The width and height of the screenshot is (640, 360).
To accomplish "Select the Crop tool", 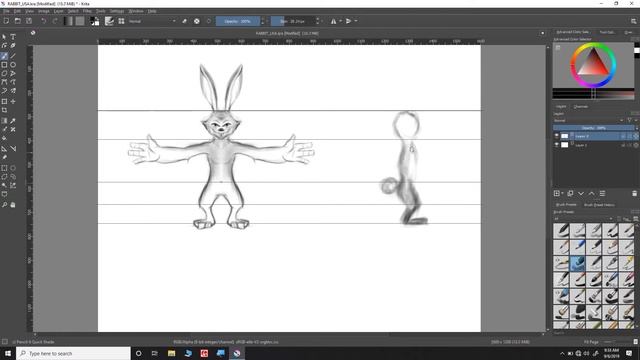I will 4,110.
